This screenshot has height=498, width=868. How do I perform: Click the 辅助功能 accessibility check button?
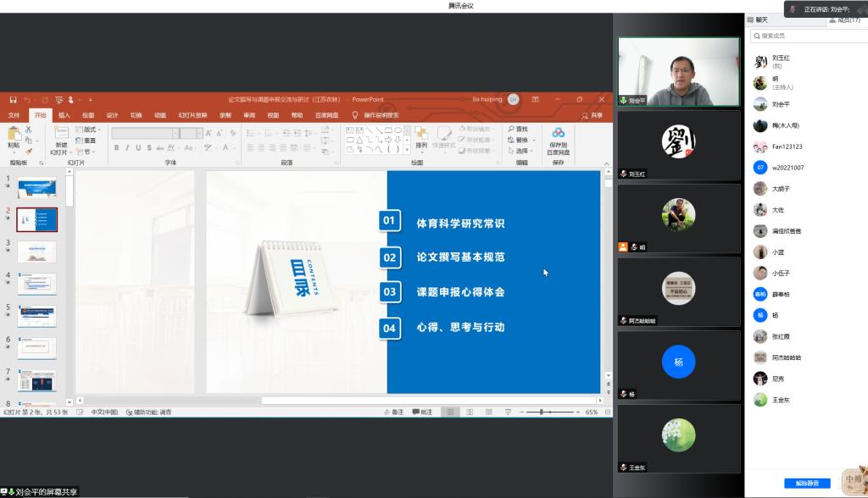click(149, 412)
